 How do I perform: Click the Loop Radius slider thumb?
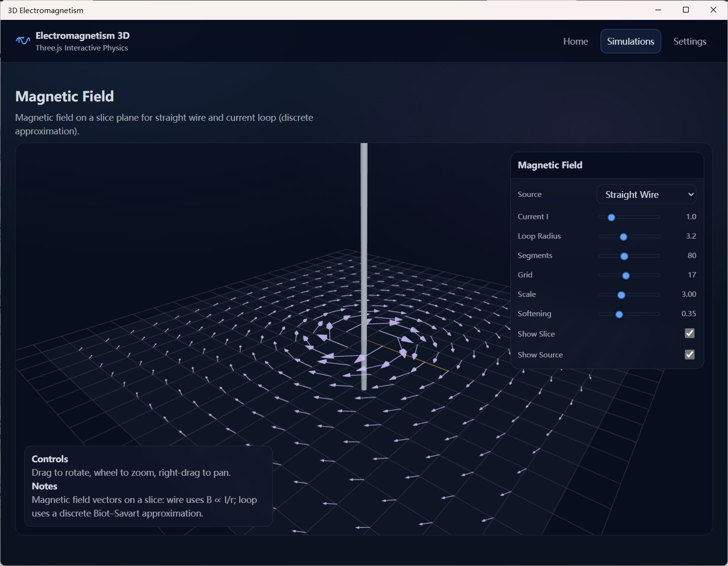pyautogui.click(x=623, y=237)
